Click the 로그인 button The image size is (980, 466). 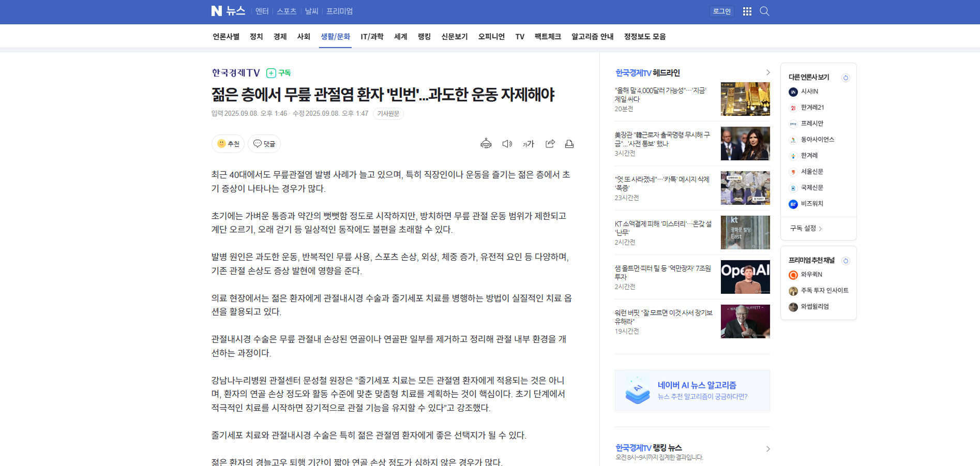[721, 11]
